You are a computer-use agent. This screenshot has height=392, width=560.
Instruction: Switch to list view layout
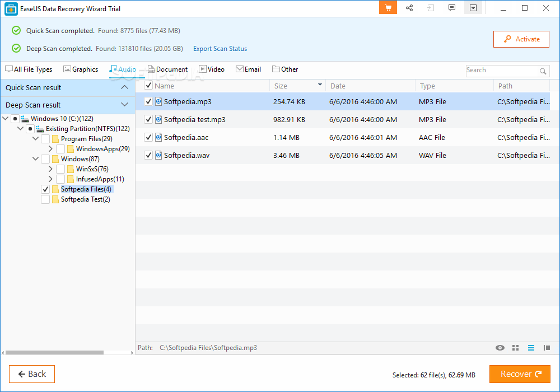(531, 348)
